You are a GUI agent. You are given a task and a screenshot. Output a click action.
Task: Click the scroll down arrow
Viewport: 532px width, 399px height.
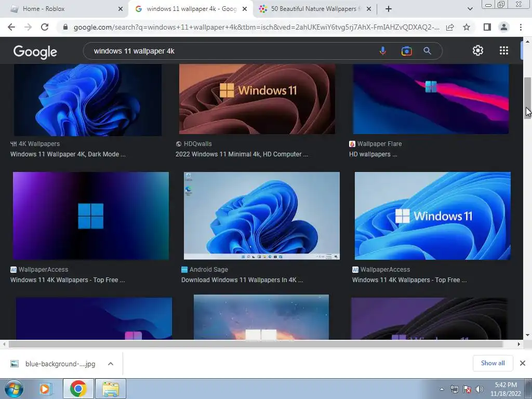point(528,335)
